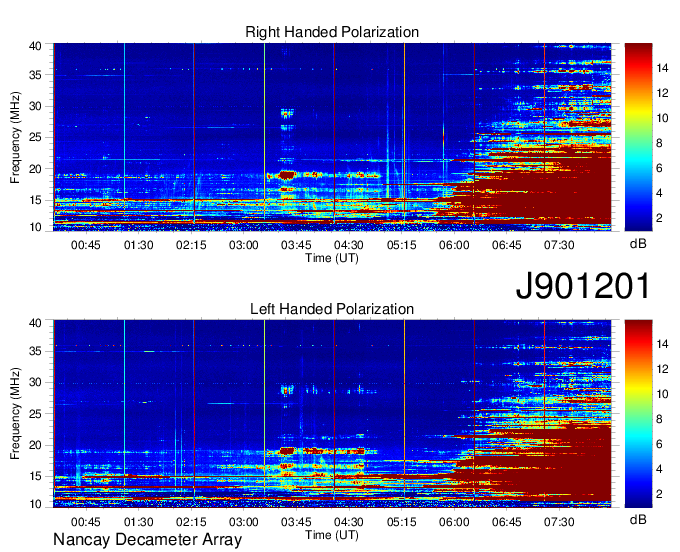Image resolution: width=680 pixels, height=552 pixels.
Task: Click the 25 MHz tick of Left Handed plot
Action: tap(36, 414)
